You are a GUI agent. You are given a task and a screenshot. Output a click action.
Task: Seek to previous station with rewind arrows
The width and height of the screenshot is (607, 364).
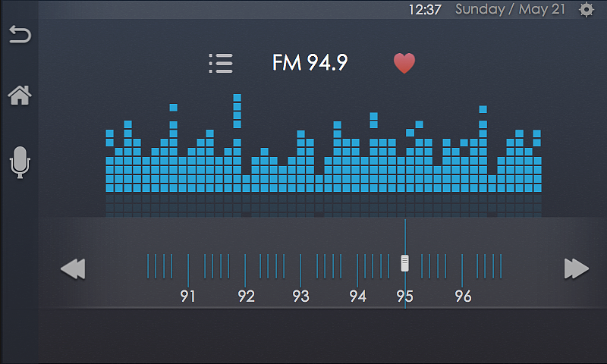tap(73, 268)
